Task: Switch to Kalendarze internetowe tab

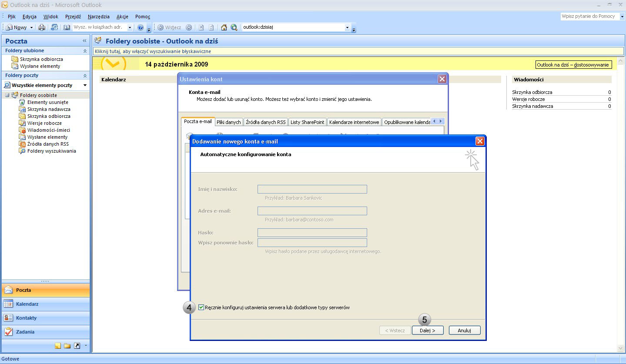Action: point(354,122)
